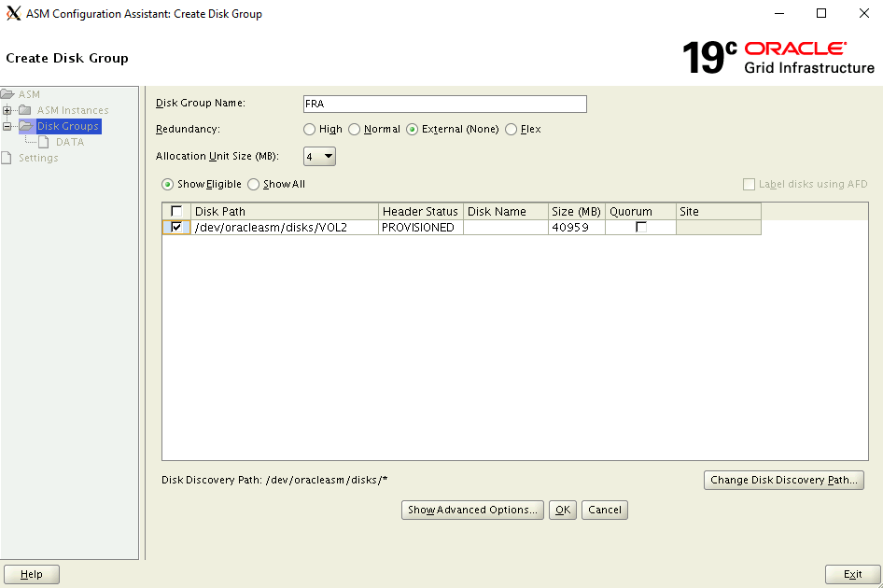
Task: Close the ASM Configuration Assistant window
Action: coord(863,13)
